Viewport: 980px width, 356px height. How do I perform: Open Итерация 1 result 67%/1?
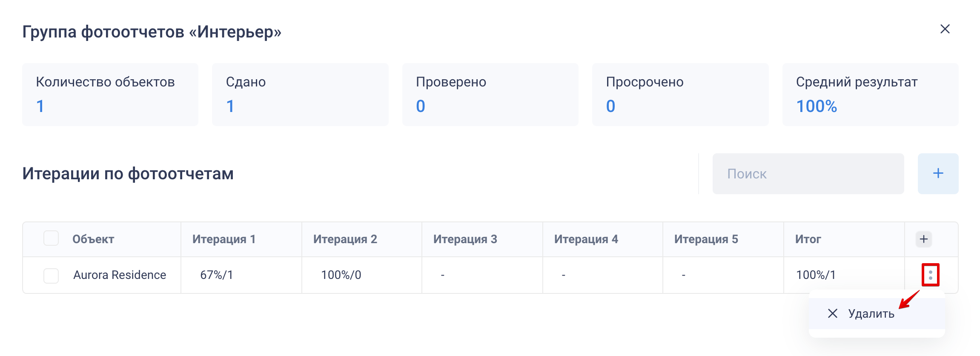tap(216, 275)
